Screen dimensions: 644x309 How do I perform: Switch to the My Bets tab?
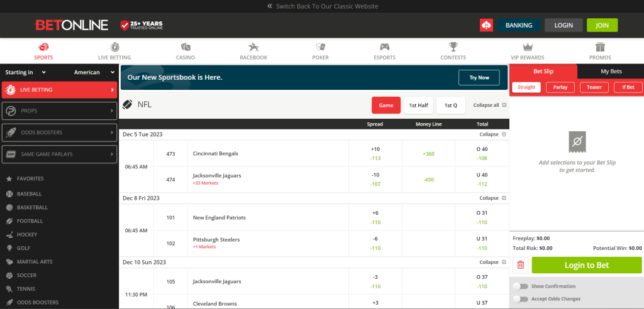pos(610,72)
